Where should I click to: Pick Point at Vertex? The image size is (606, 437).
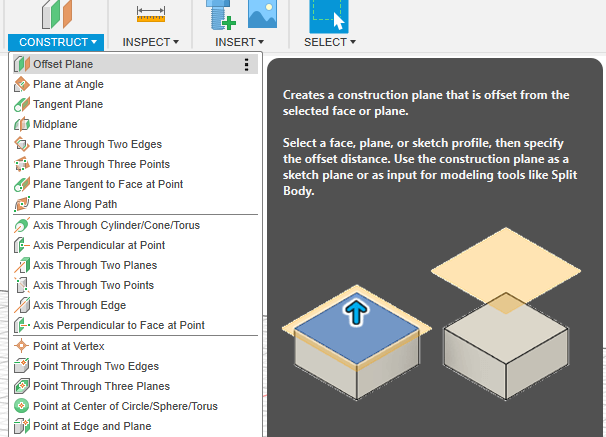coord(135,346)
